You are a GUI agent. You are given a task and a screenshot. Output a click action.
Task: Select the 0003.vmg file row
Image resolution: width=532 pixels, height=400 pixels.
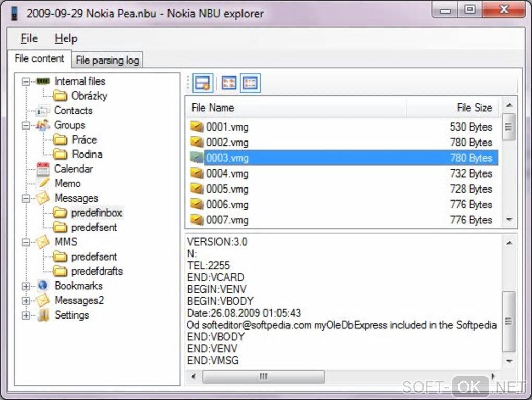343,158
